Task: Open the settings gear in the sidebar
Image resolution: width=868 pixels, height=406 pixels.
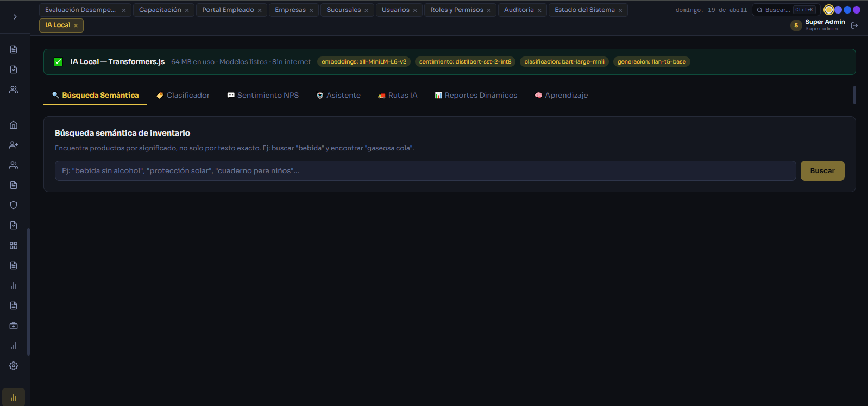Action: pyautogui.click(x=14, y=366)
